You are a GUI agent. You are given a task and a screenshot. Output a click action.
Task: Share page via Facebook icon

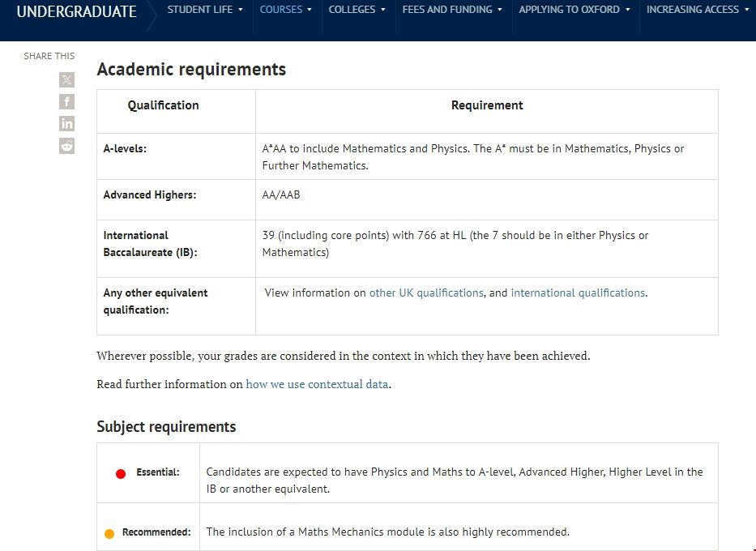click(x=66, y=101)
